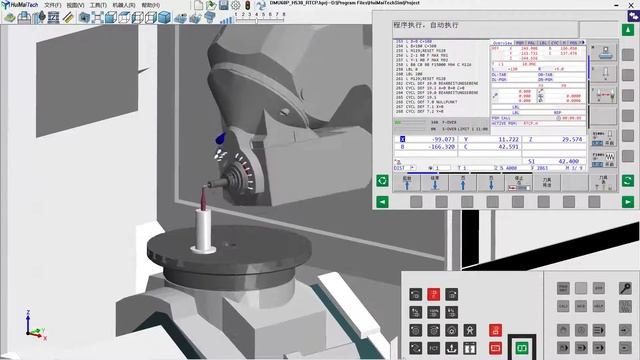
Task: Switch to the PGM status tab
Action: click(x=520, y=43)
